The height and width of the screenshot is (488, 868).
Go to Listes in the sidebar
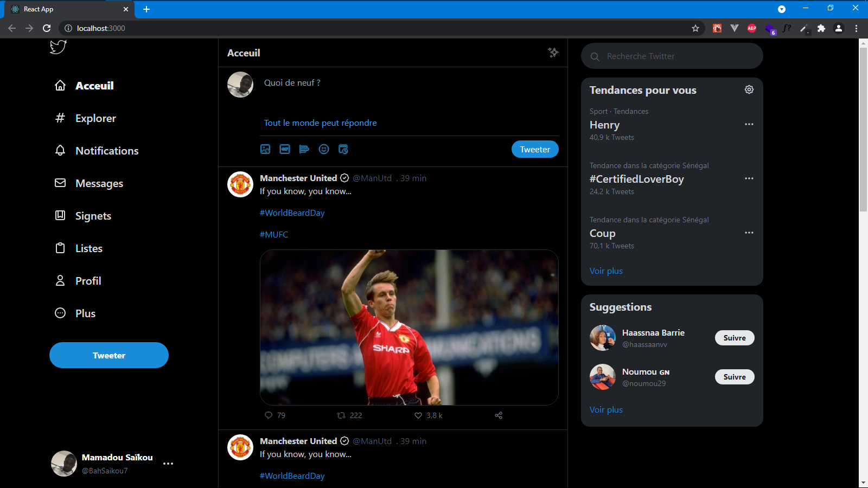tap(89, 248)
